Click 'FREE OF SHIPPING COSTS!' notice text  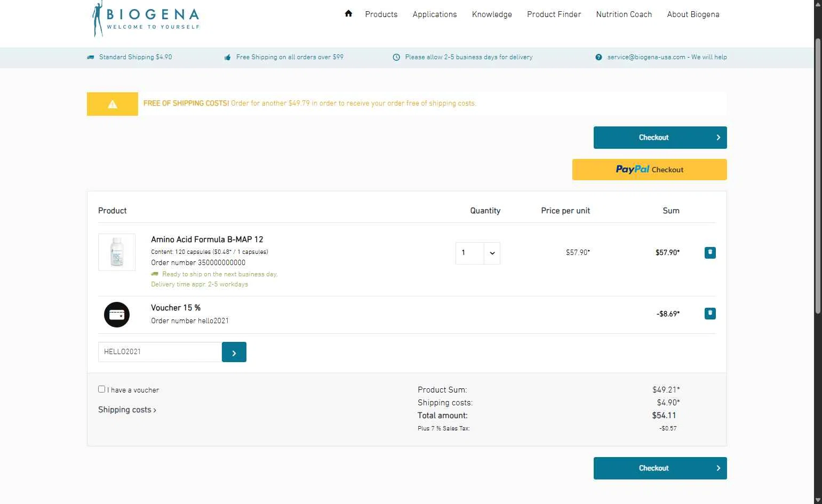186,103
